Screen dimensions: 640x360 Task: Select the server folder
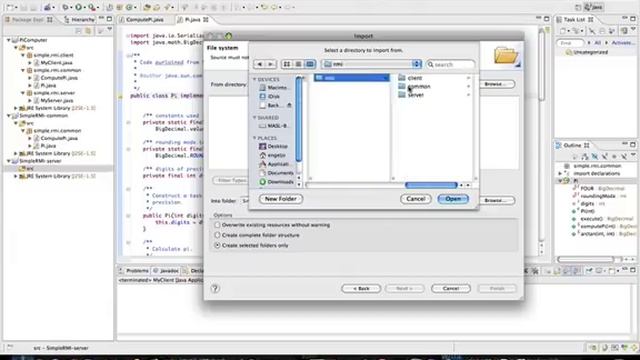click(x=416, y=95)
